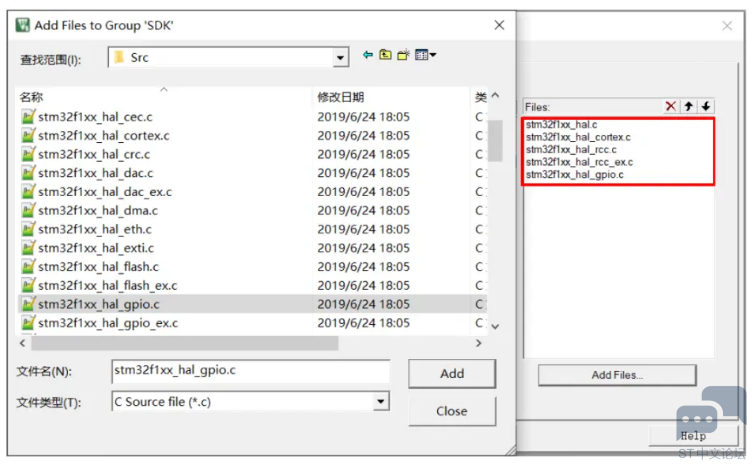
Task: Move file down in Files list
Action: click(x=706, y=106)
